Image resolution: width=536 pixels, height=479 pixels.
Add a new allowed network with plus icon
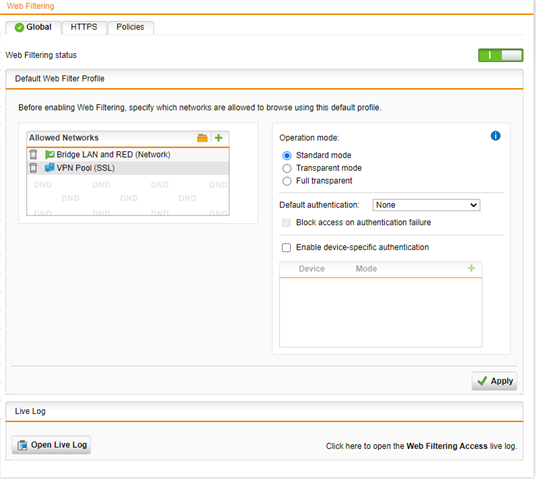[219, 138]
